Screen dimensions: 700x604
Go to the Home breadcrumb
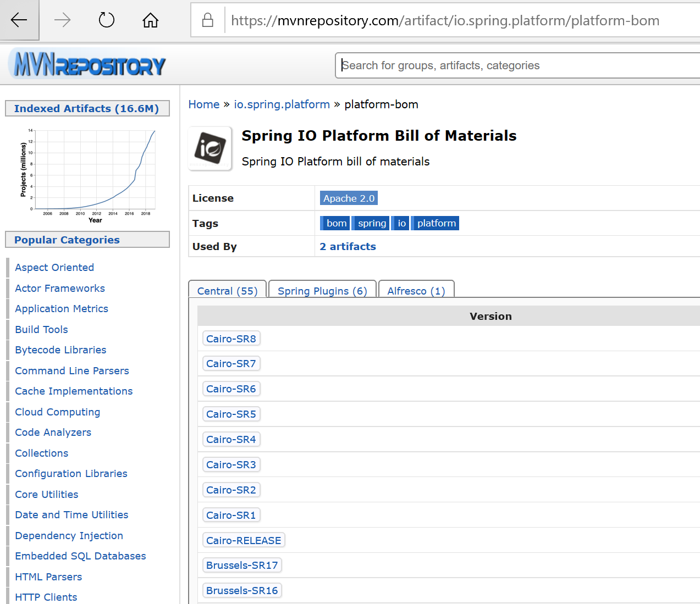(x=204, y=104)
